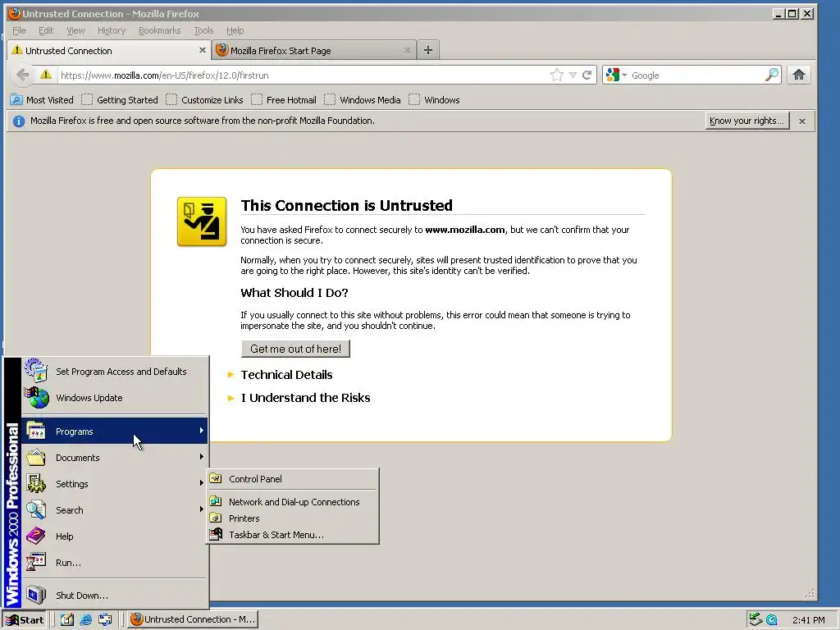Open the Windows bookmark in bookmarks toolbar
The height and width of the screenshot is (630, 840).
tap(435, 99)
